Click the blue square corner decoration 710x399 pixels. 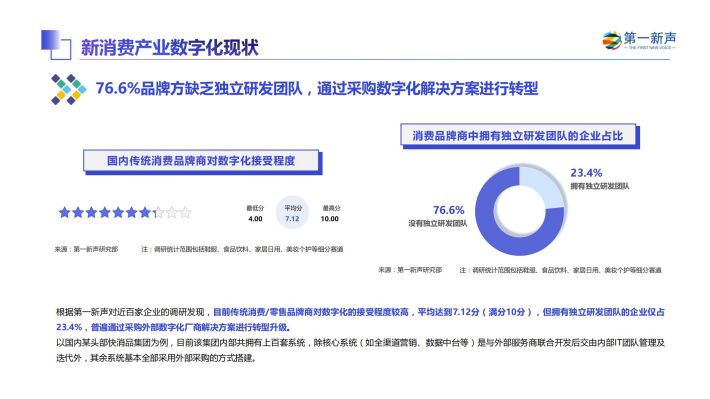[x=56, y=44]
